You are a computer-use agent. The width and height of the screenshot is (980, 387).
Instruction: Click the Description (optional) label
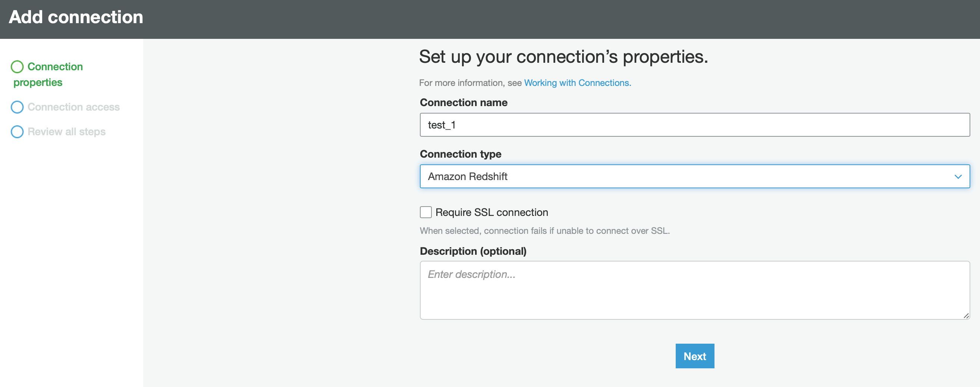473,251
